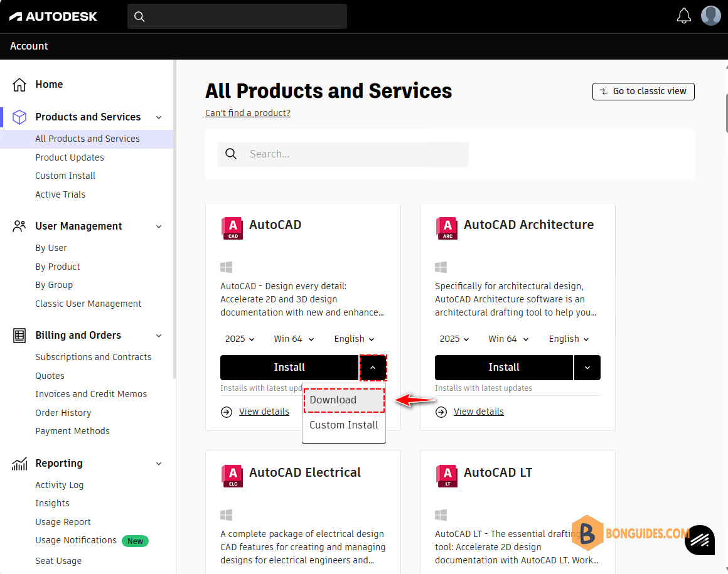Viewport: 728px width, 574px height.
Task: Choose Download from the install menu
Action: [344, 400]
